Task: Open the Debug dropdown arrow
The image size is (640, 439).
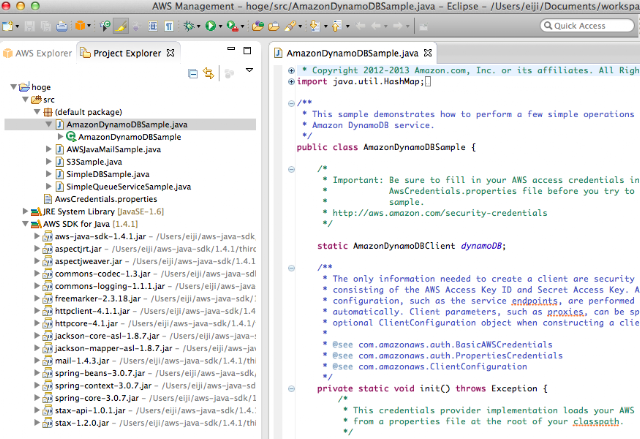Action: click(x=198, y=27)
